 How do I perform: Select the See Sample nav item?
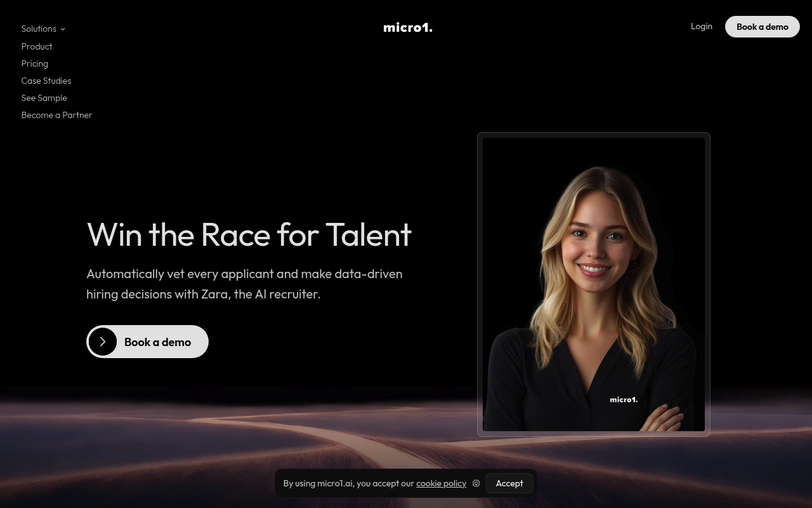click(44, 98)
